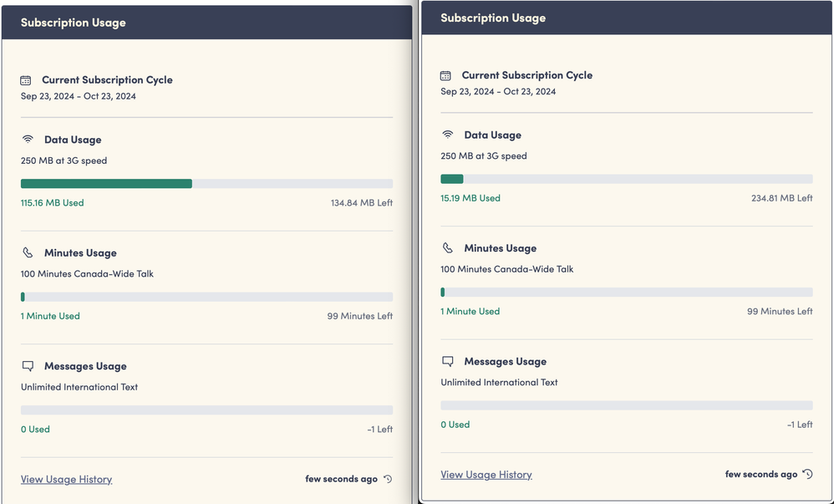Click the phone Minutes Usage icon in left panel
834x504 pixels.
(28, 252)
